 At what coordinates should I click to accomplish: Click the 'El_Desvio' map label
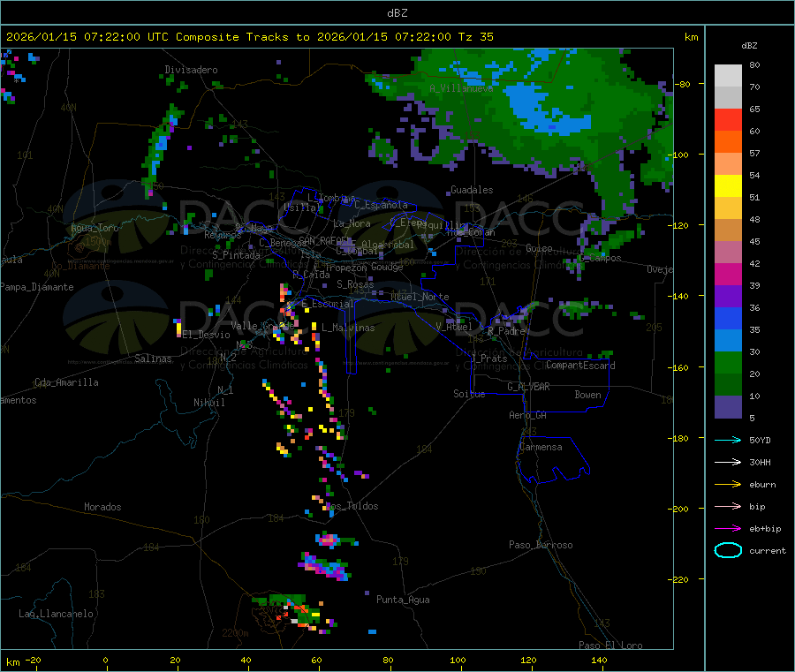[207, 335]
